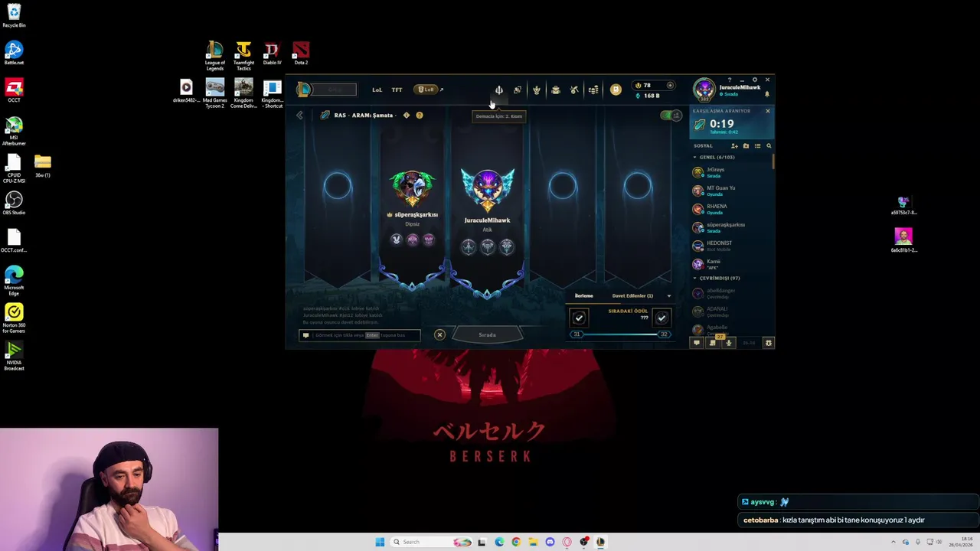Click the Kamii friend entry

coord(731,264)
